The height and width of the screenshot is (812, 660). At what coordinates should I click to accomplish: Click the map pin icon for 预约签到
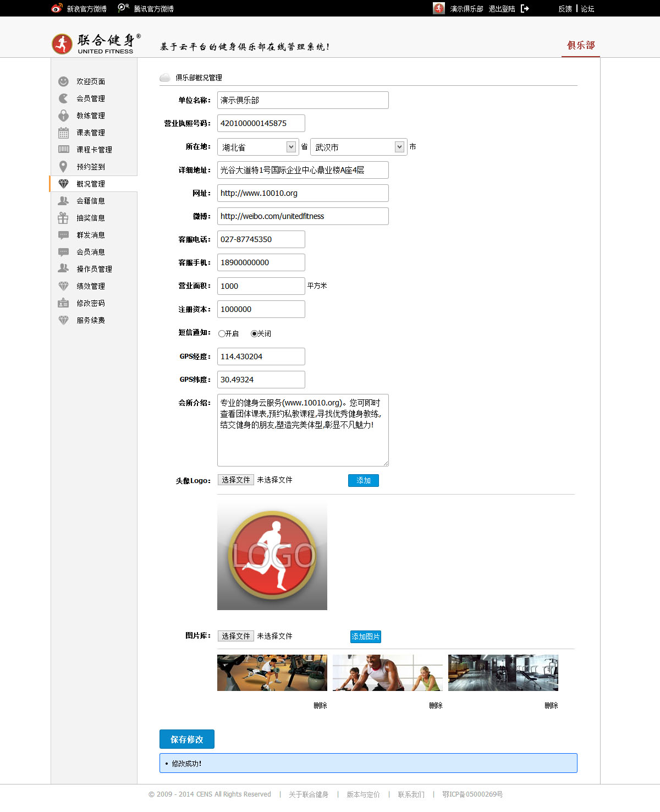click(63, 167)
